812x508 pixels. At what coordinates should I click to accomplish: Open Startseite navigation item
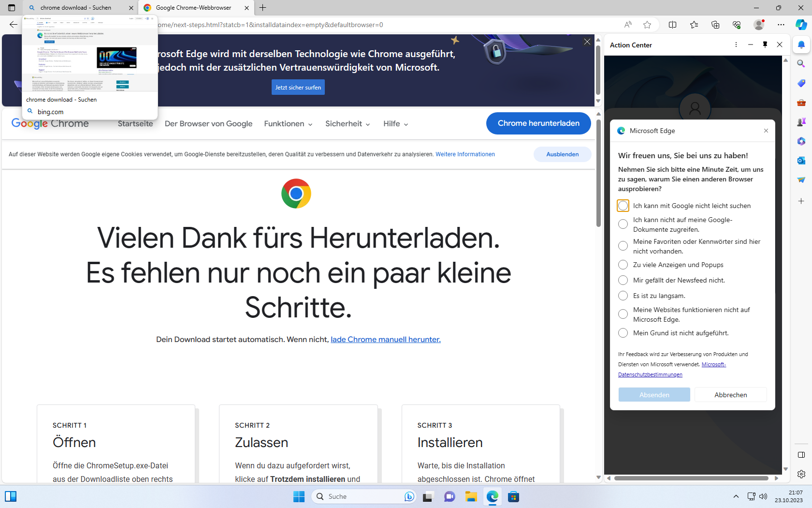tap(135, 124)
